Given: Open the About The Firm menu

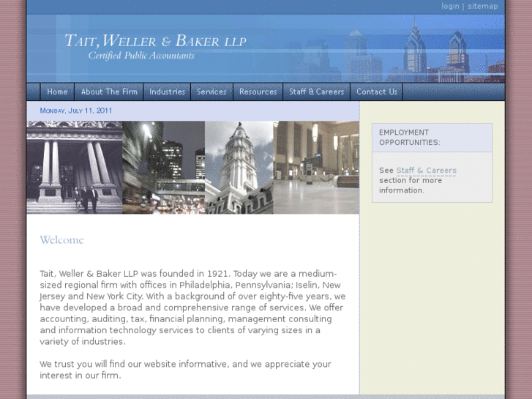Looking at the screenshot, I should [x=109, y=92].
